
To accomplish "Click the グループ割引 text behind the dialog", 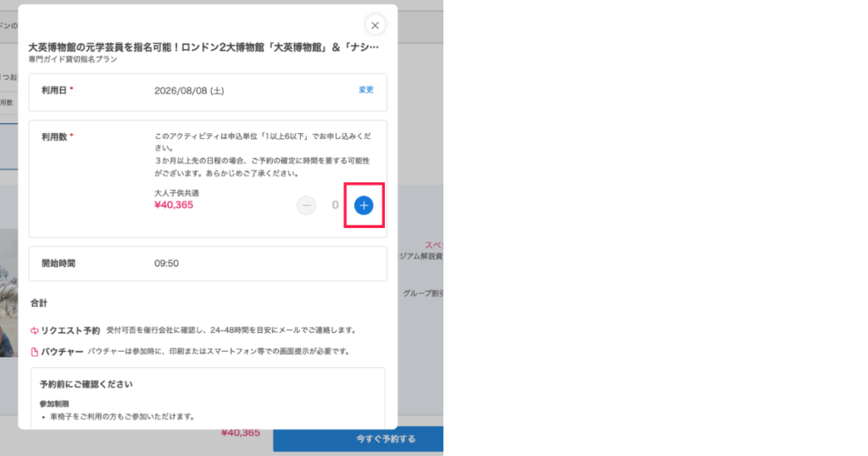I will click(423, 293).
